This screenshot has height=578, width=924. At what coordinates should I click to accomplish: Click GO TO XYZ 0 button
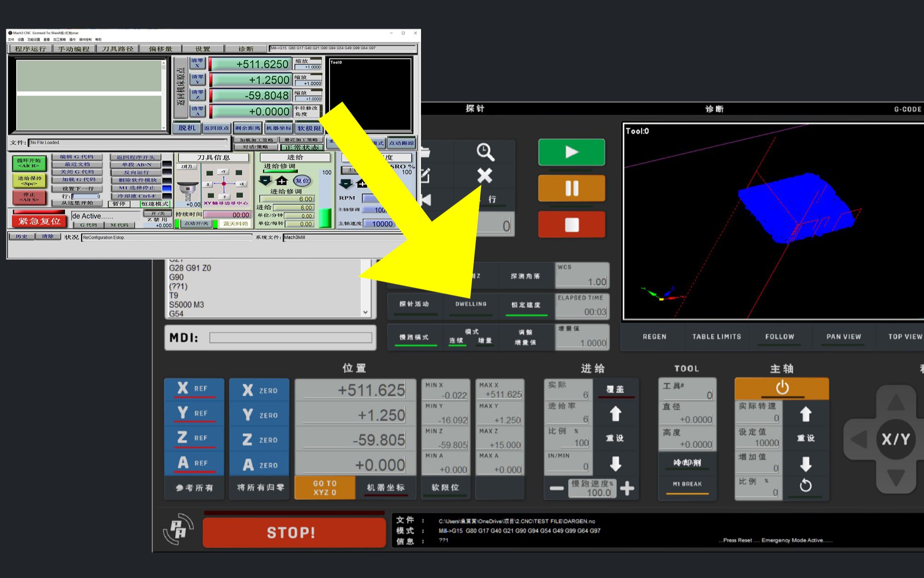tap(325, 488)
